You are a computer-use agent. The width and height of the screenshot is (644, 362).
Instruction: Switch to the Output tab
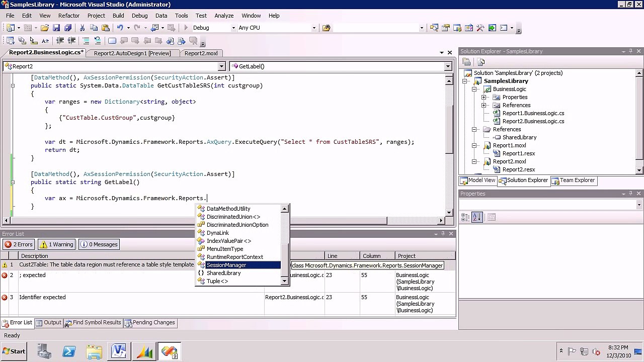coord(48,323)
